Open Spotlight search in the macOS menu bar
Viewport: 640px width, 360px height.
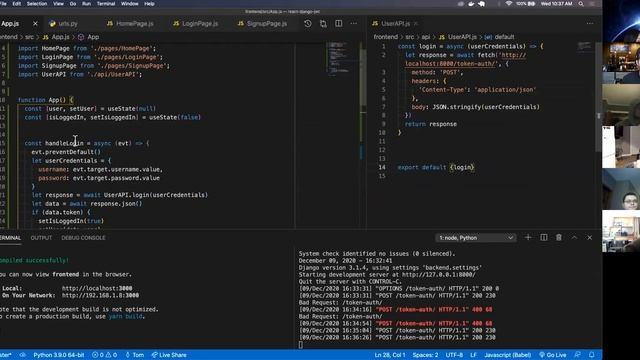(x=581, y=4)
